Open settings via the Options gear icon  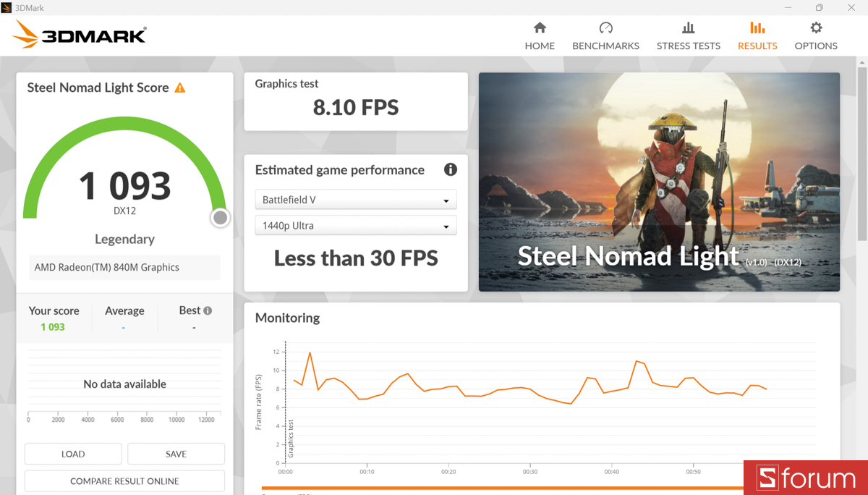[815, 26]
